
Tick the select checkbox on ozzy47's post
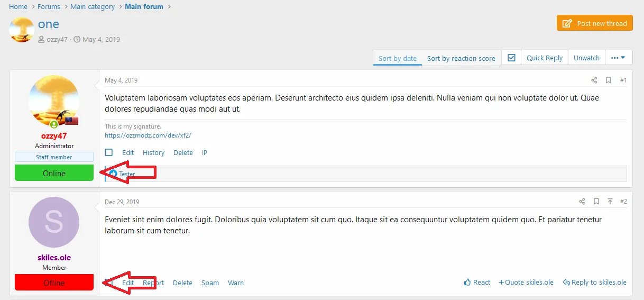pyautogui.click(x=109, y=152)
